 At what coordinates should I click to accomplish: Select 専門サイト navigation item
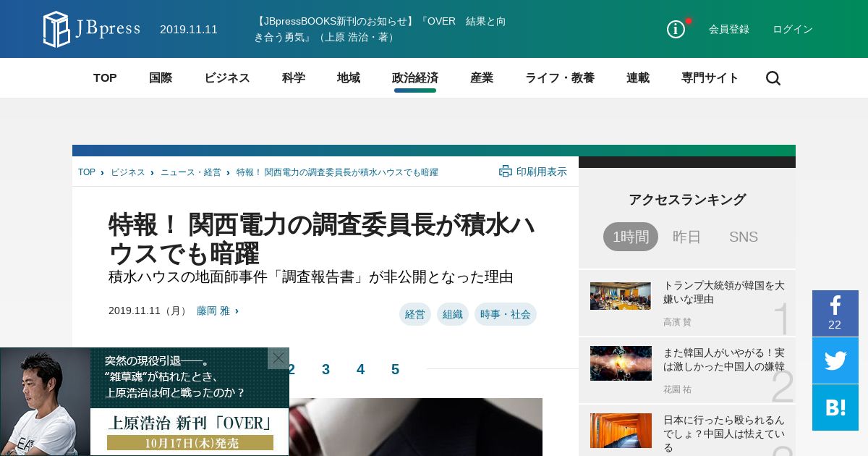710,78
